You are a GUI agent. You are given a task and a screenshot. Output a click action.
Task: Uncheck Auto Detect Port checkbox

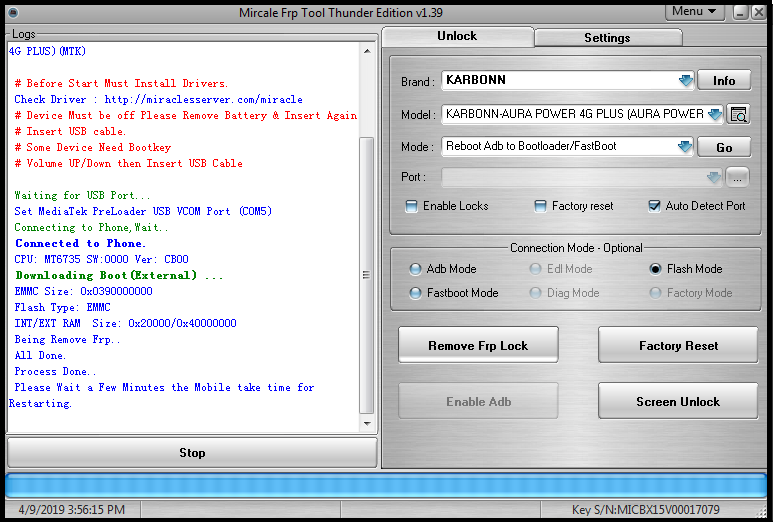tap(654, 206)
